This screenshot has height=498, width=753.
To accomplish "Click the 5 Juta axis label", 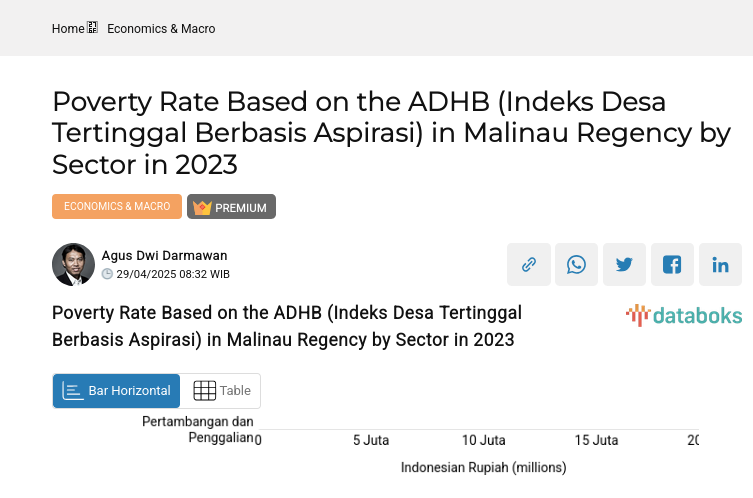I will [x=371, y=440].
